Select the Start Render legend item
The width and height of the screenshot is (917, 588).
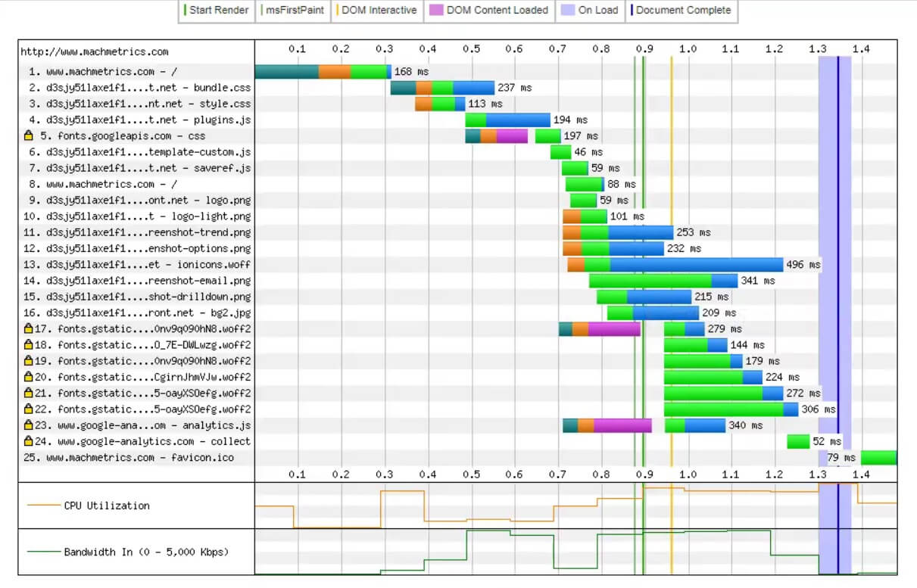[x=217, y=11]
